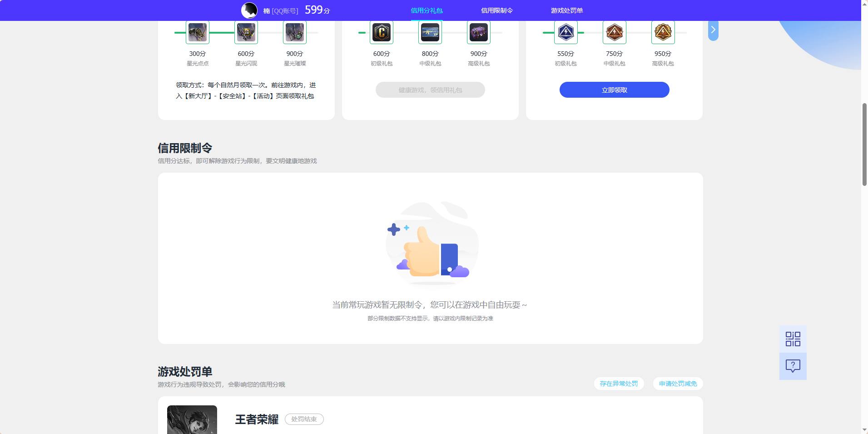
Task: Select the 750分 中级礼包 badge icon
Action: tap(615, 32)
